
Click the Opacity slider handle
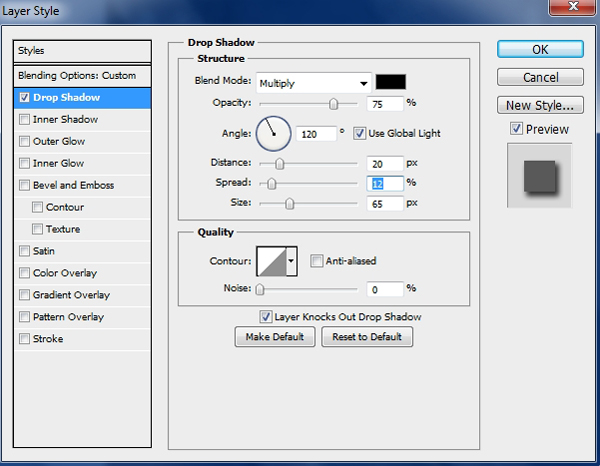pos(334,103)
